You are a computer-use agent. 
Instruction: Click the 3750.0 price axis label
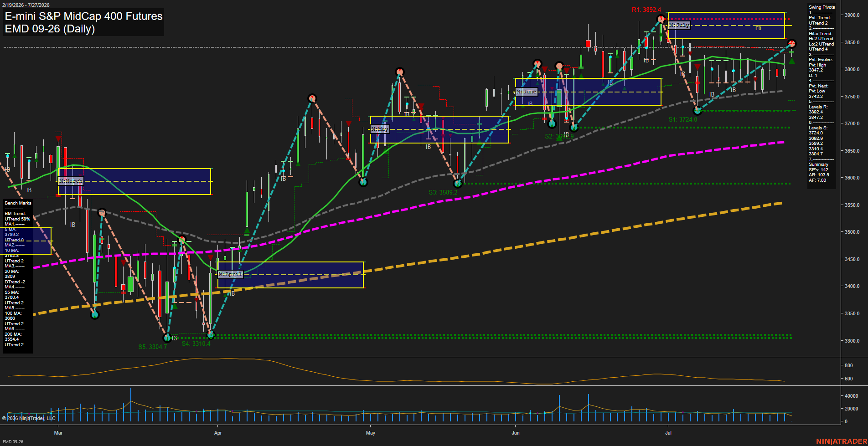[852, 97]
